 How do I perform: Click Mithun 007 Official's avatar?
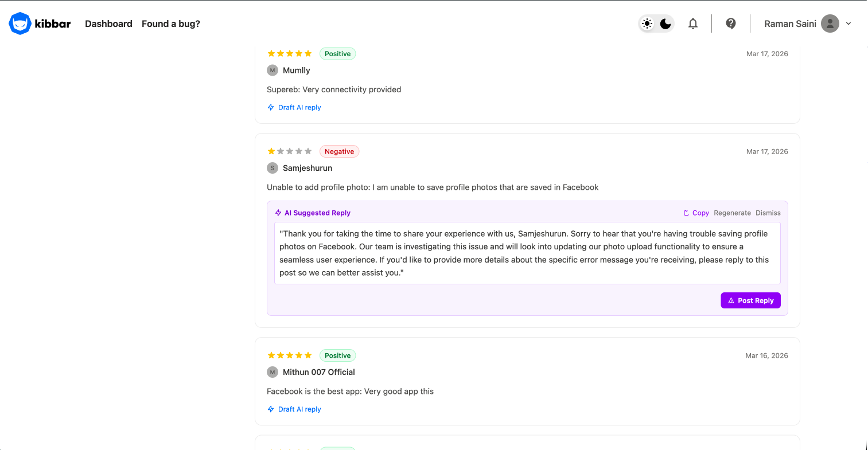[273, 372]
